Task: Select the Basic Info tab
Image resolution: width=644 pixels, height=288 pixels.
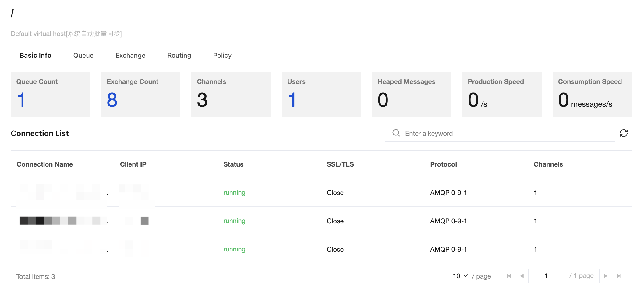Action: click(35, 56)
